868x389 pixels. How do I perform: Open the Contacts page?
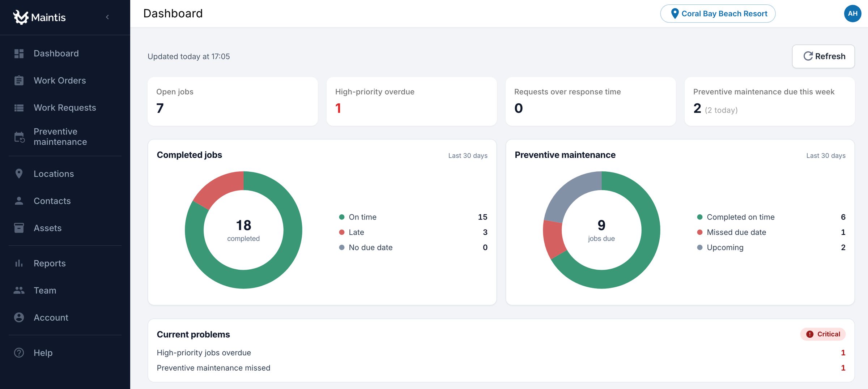click(x=65, y=201)
